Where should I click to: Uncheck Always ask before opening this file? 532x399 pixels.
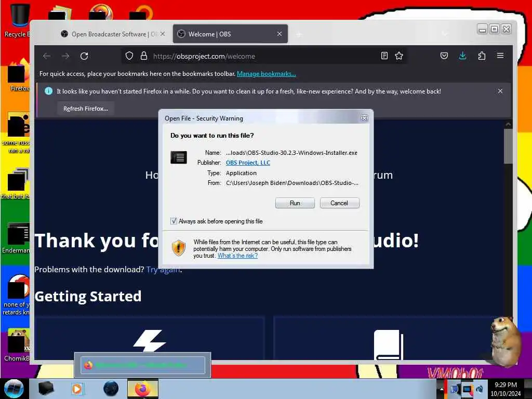(174, 221)
